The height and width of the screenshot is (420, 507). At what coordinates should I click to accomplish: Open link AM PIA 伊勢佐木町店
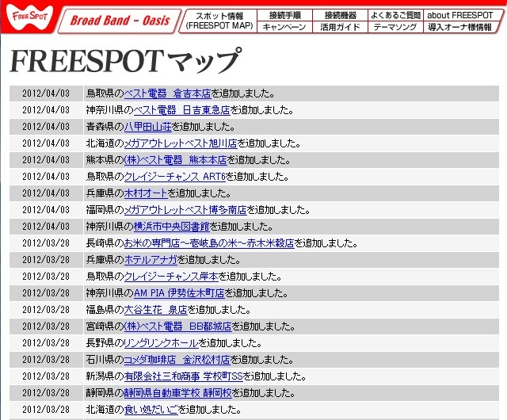[x=179, y=293]
